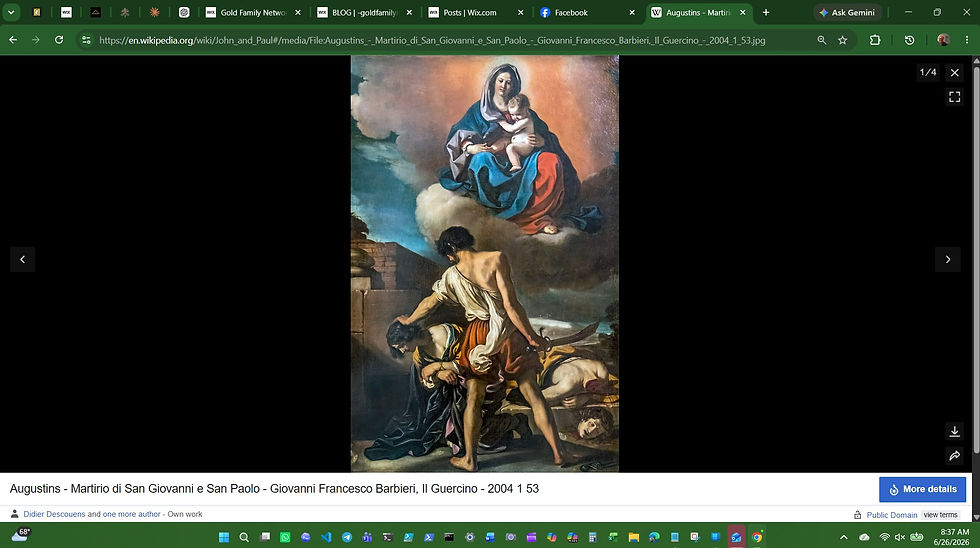Go to the previous image in the viewer
Viewport: 980px width, 548px height.
[22, 259]
